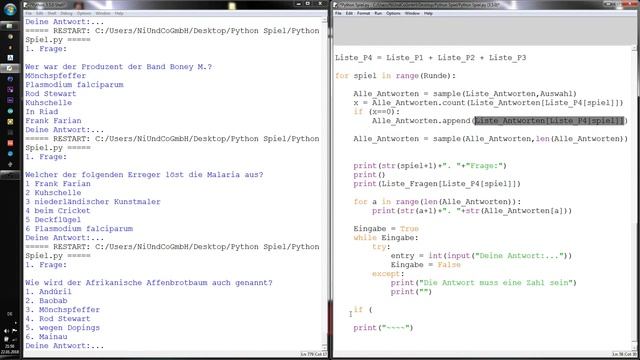Click the '3 niederländischer Kunstmaler' line
This screenshot has height=360, width=640.
pos(93,202)
